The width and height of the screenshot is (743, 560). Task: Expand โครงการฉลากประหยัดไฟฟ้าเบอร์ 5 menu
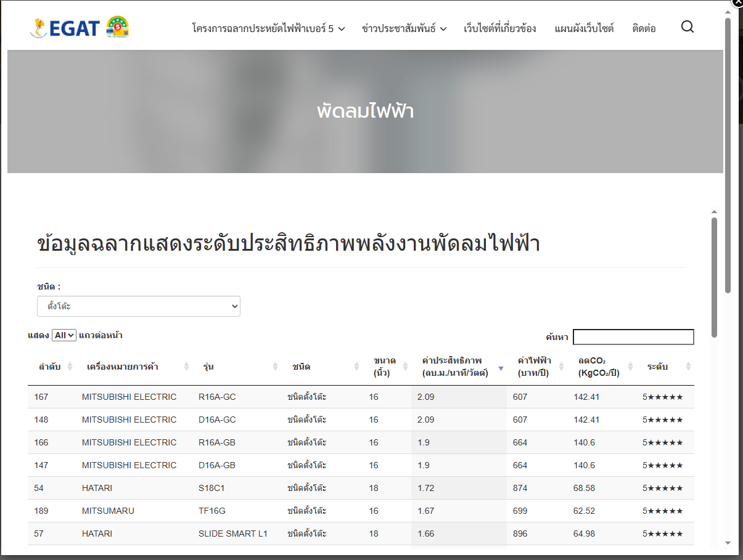[268, 28]
